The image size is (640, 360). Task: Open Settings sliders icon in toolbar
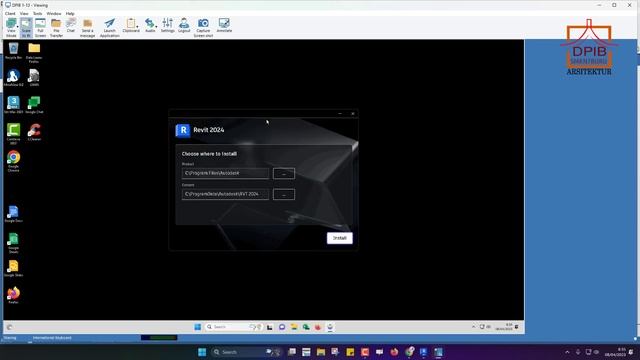click(167, 25)
